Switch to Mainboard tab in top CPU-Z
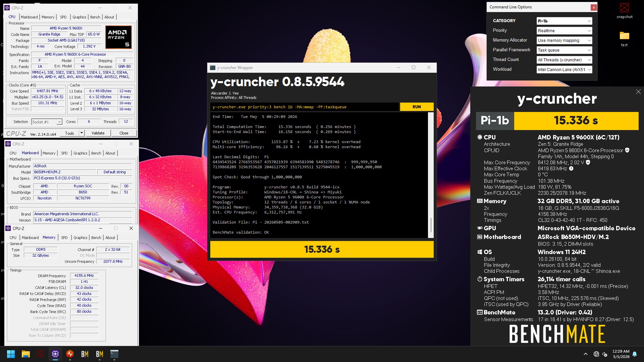 click(x=29, y=17)
